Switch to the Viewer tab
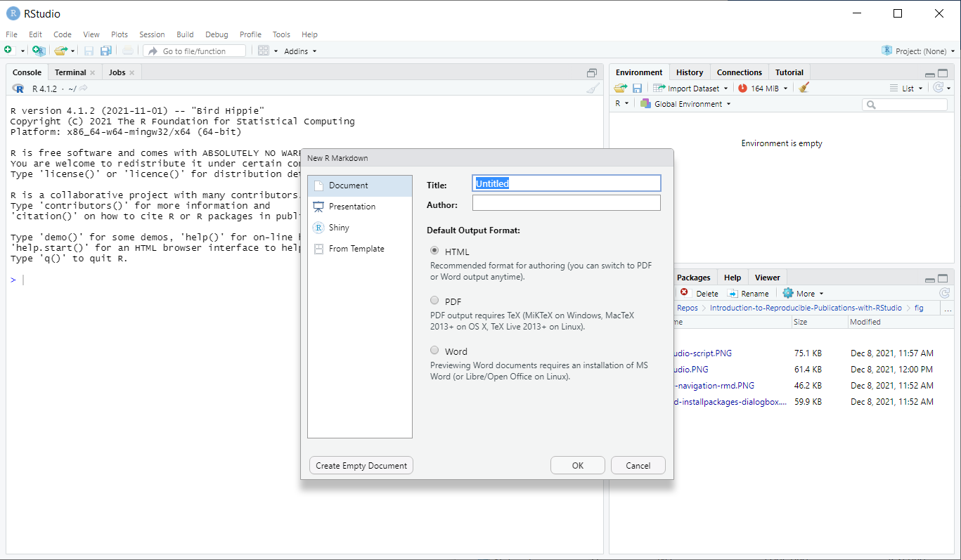 768,278
